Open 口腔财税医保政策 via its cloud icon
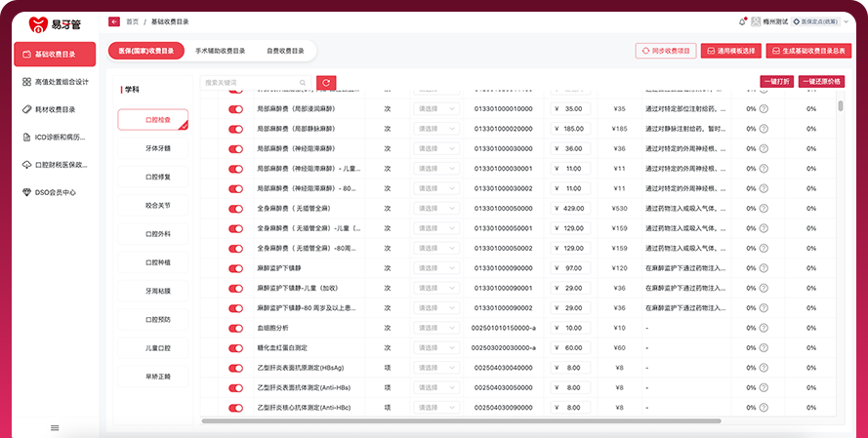Image resolution: width=868 pixels, height=438 pixels. pyautogui.click(x=26, y=165)
